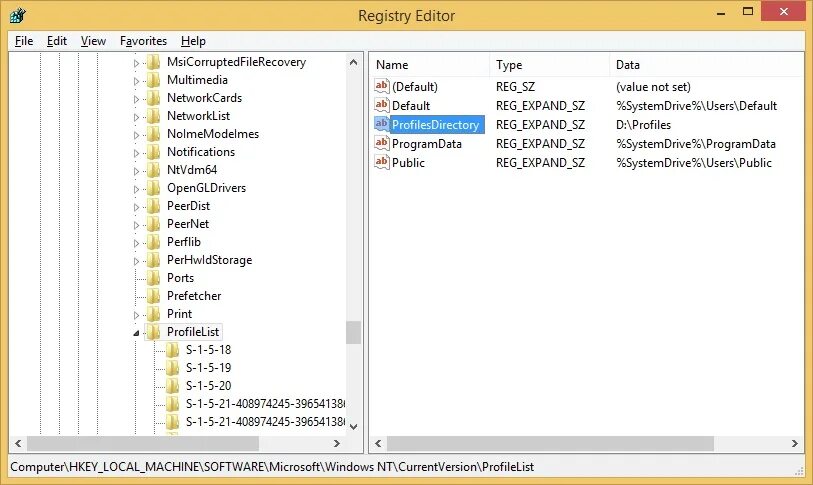Click tree pane scroll up arrow
The width and height of the screenshot is (813, 485).
coord(354,62)
